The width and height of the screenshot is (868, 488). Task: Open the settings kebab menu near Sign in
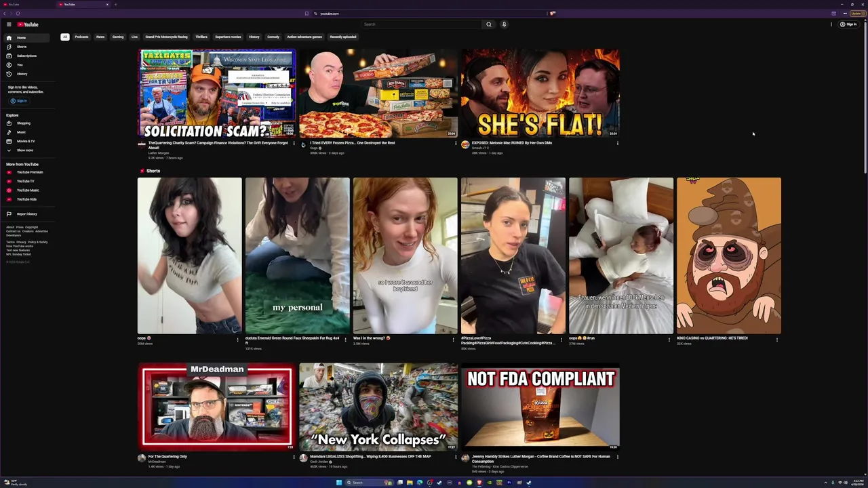tap(831, 24)
